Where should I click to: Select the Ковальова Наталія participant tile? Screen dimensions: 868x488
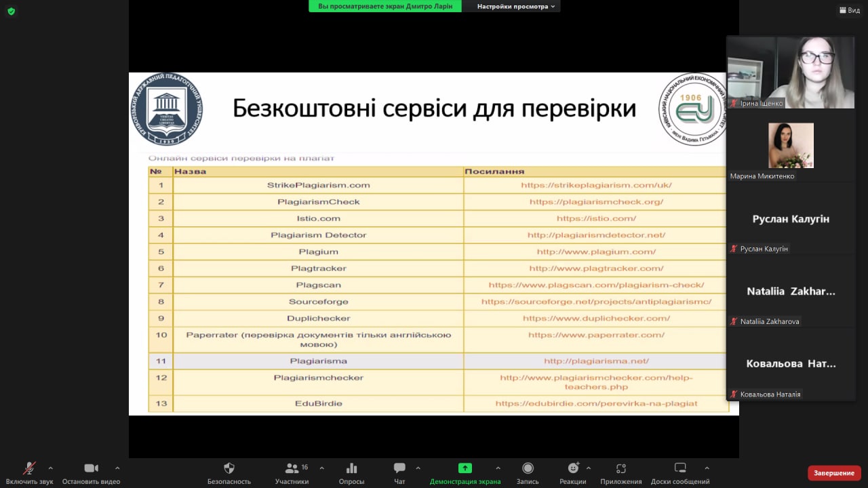coord(791,364)
